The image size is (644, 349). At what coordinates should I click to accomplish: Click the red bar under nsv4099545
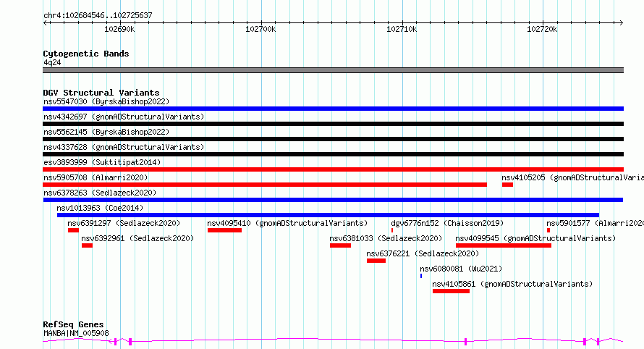click(504, 246)
